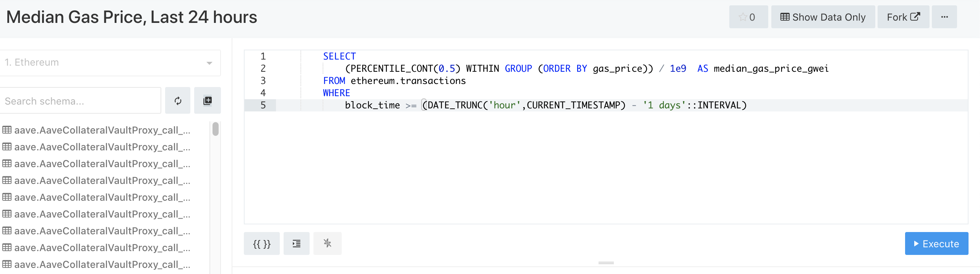
Task: Format query with the indent icon
Action: pyautogui.click(x=297, y=243)
